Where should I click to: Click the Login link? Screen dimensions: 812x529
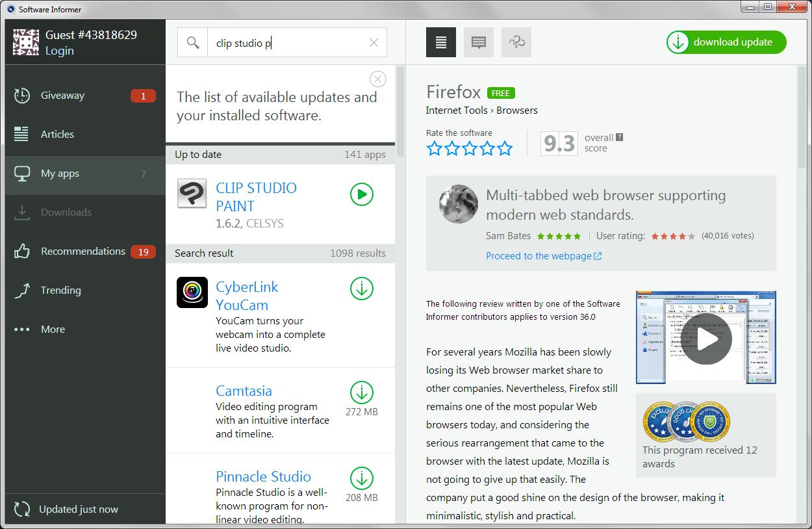coord(59,51)
